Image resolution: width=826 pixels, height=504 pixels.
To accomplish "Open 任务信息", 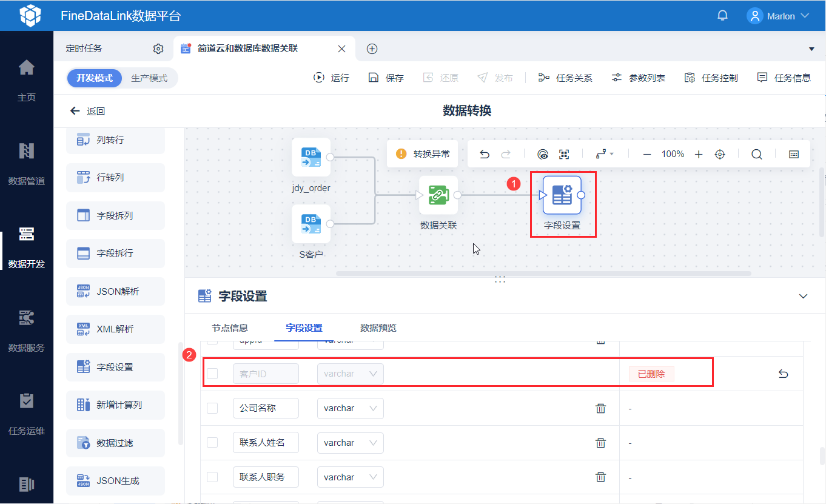I will click(x=784, y=78).
